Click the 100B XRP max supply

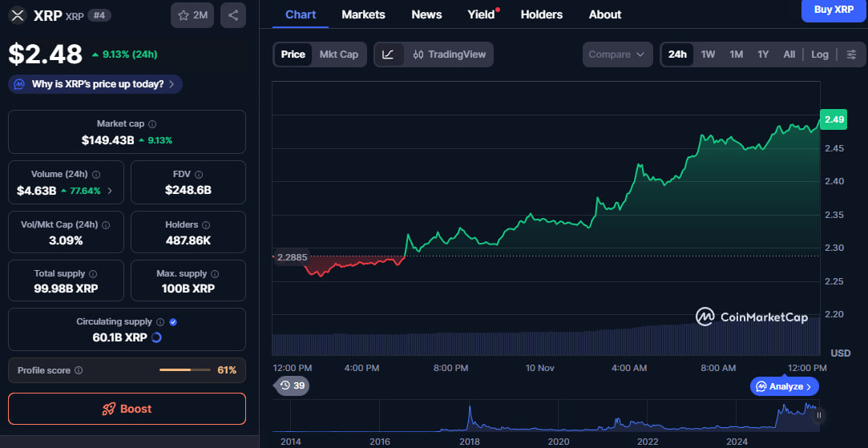pyautogui.click(x=188, y=289)
